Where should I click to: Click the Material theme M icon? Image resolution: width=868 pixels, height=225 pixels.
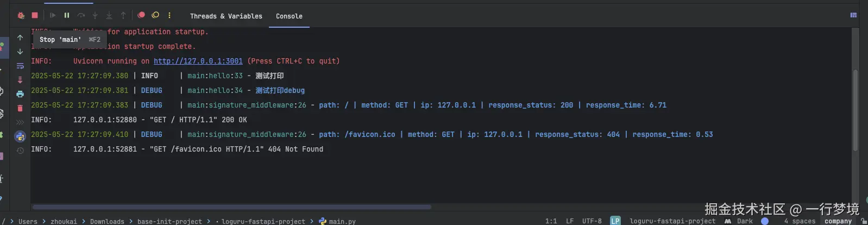[728, 221]
